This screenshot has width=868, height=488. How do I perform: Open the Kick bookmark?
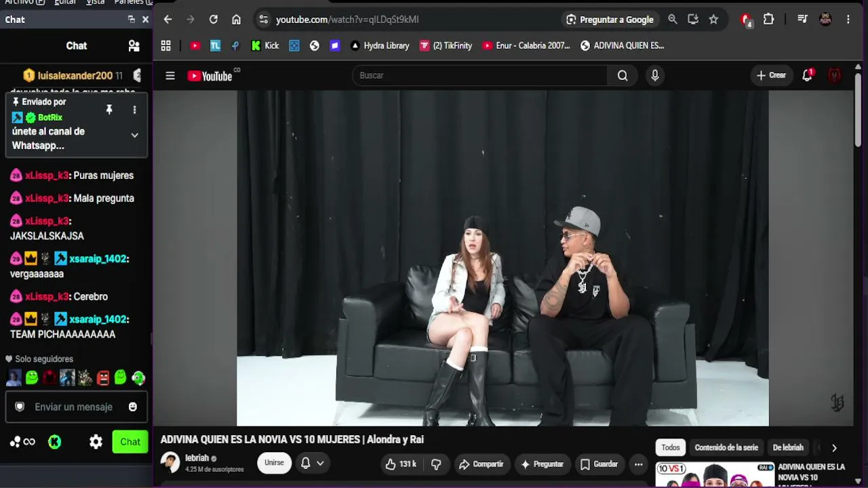[265, 45]
